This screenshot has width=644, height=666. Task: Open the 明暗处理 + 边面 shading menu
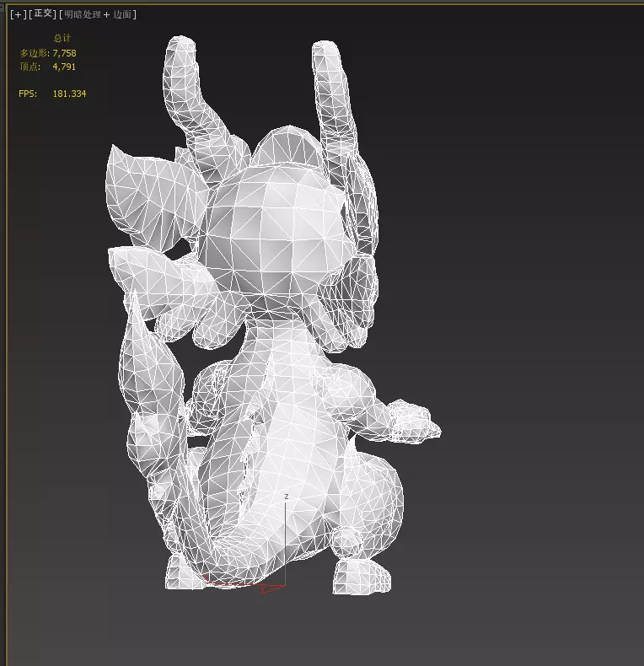[x=98, y=14]
